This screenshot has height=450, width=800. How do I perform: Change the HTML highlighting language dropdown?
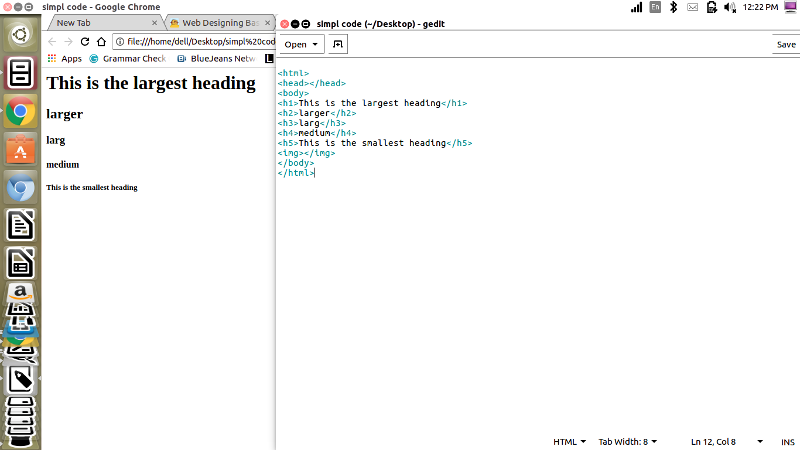[569, 442]
